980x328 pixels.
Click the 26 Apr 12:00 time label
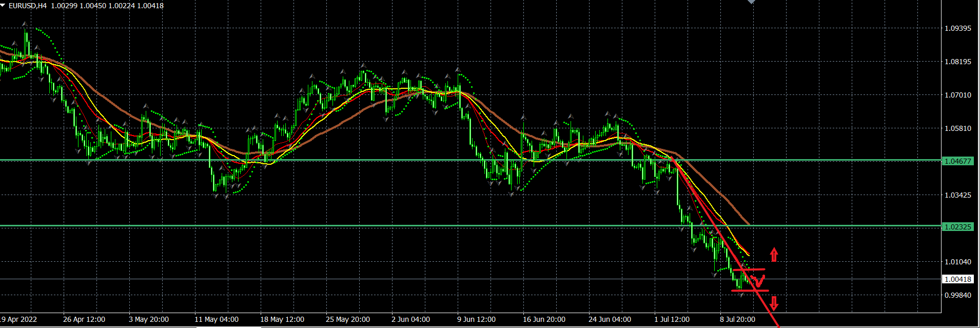point(84,319)
